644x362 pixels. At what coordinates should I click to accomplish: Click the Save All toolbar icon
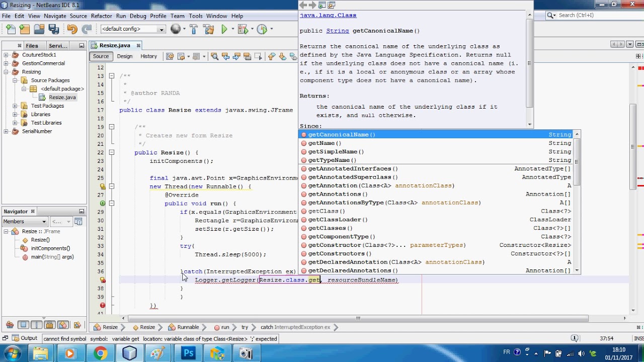pyautogui.click(x=53, y=29)
